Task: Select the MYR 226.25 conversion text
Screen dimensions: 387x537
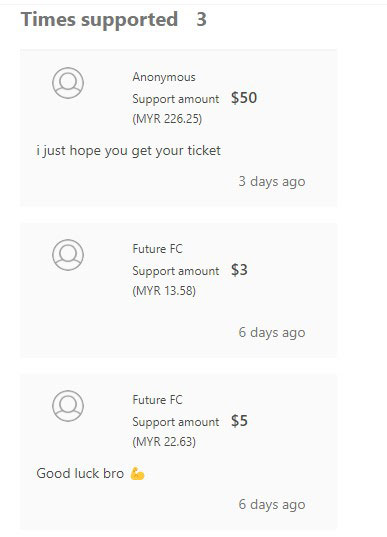Action: coord(167,119)
